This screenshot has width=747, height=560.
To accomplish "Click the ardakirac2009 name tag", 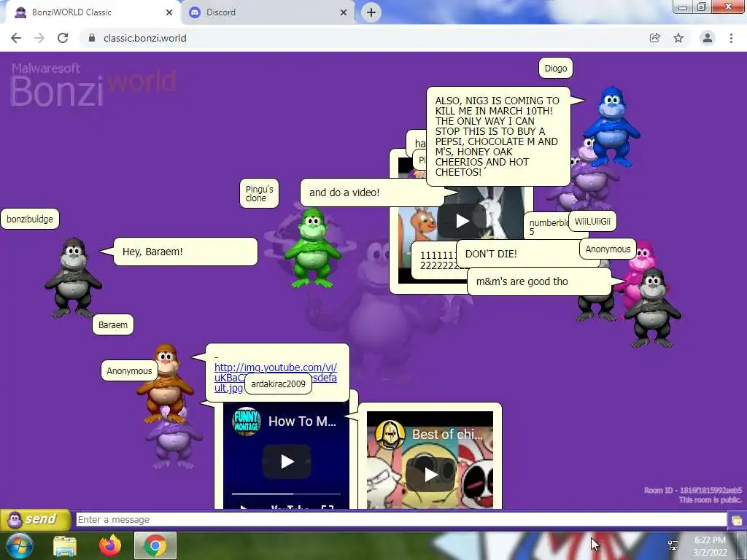I will coord(278,384).
